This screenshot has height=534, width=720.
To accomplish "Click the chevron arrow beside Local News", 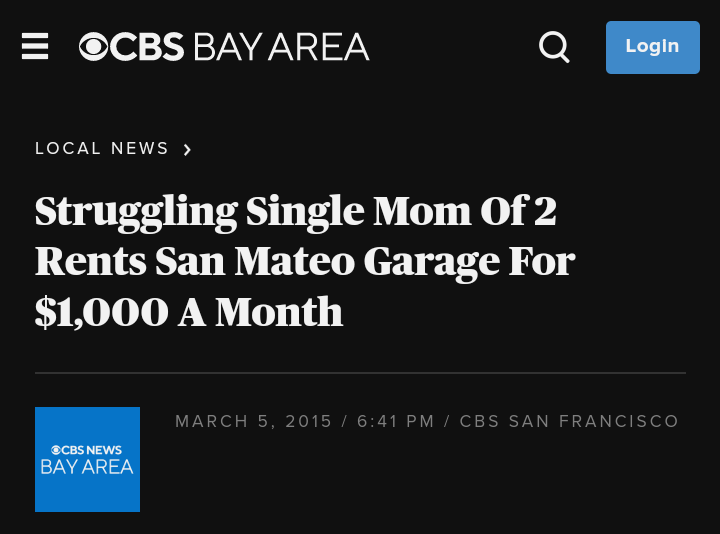I will tap(187, 150).
